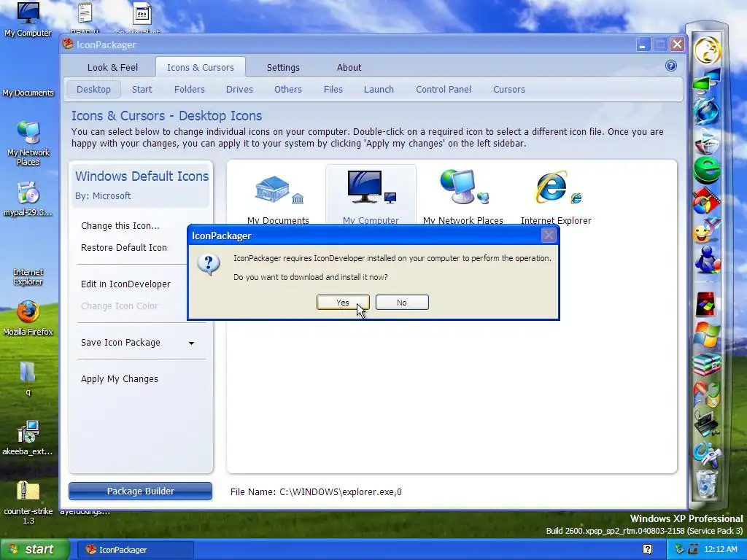The image size is (747, 560).
Task: Close the IconPackager prompt dialog
Action: tap(549, 236)
